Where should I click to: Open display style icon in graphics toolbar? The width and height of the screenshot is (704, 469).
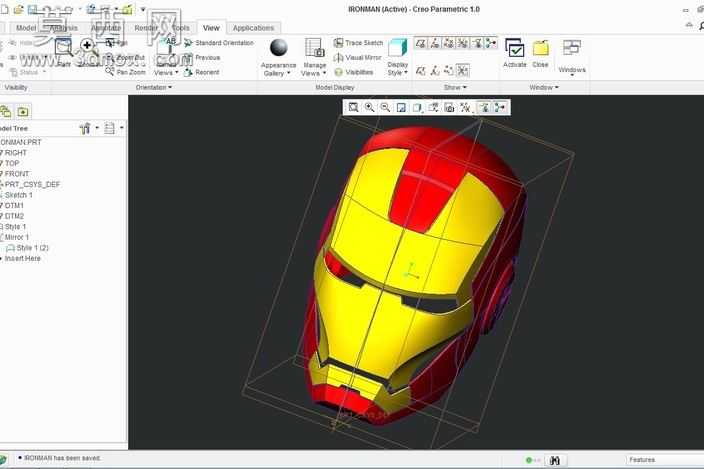click(417, 107)
